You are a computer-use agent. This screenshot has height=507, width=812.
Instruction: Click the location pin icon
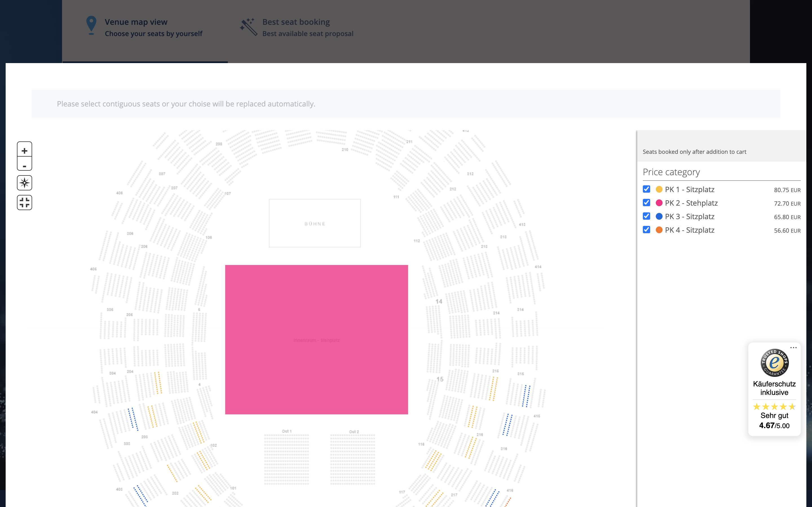[91, 25]
